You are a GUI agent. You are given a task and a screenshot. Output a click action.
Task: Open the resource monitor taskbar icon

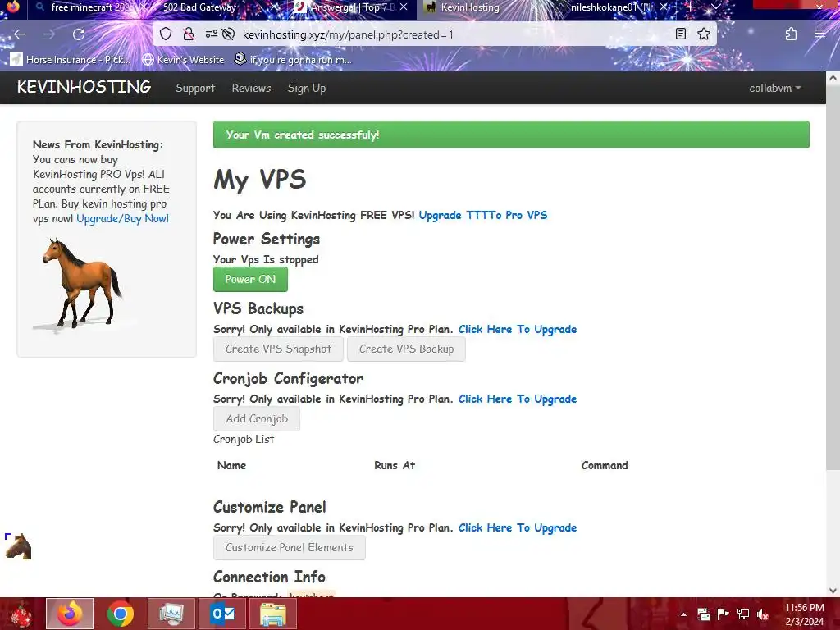click(171, 614)
